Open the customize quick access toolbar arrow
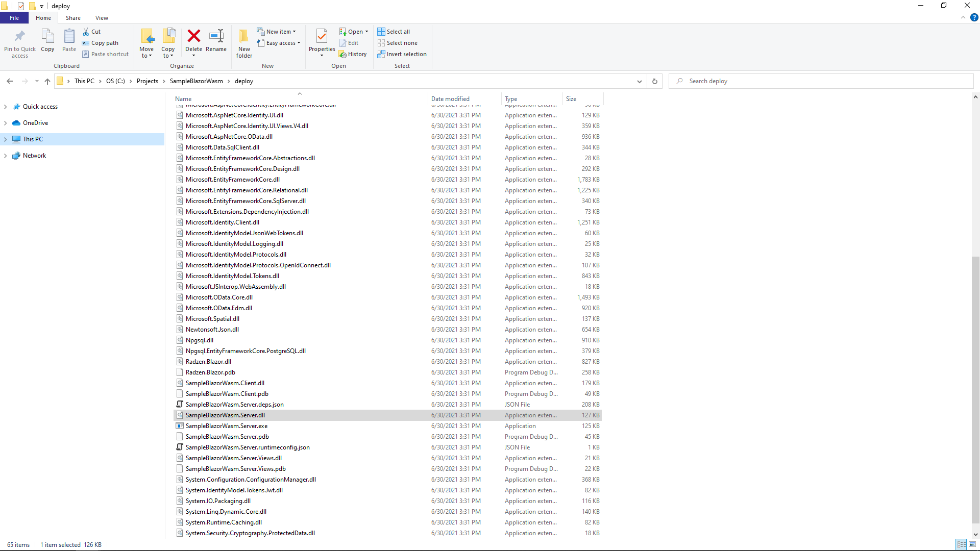This screenshot has height=551, width=980. tap(42, 6)
